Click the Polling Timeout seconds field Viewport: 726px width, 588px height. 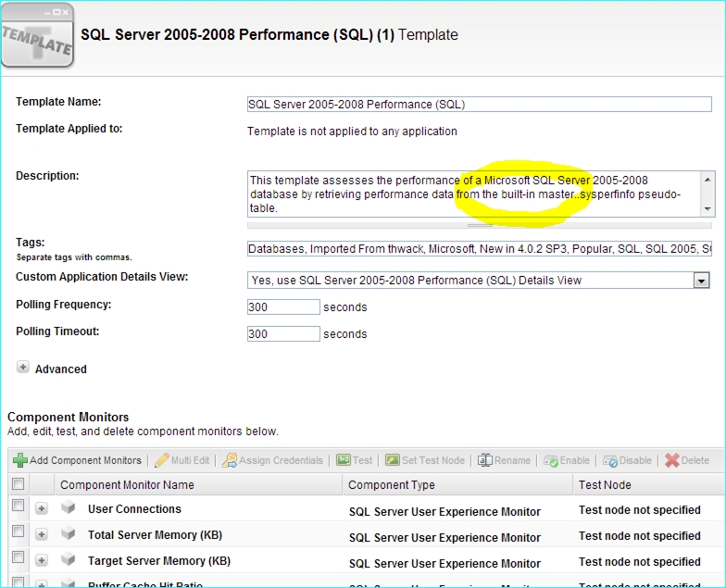pos(283,333)
